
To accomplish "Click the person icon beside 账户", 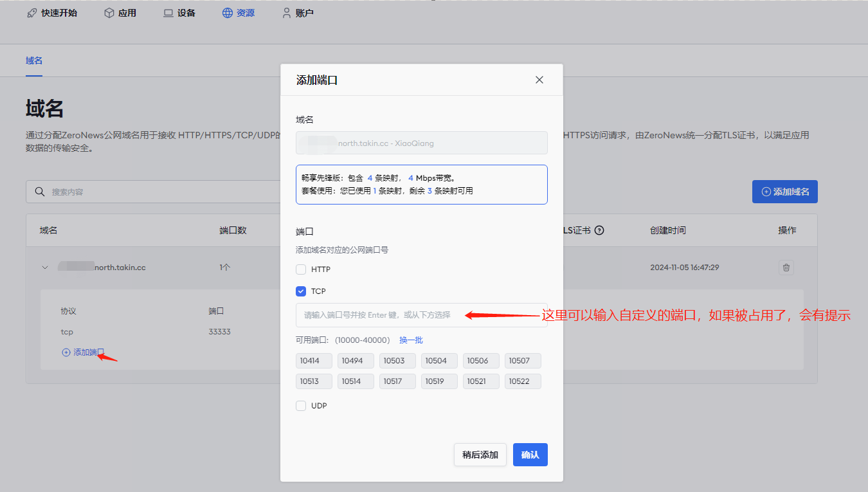I will (x=287, y=13).
